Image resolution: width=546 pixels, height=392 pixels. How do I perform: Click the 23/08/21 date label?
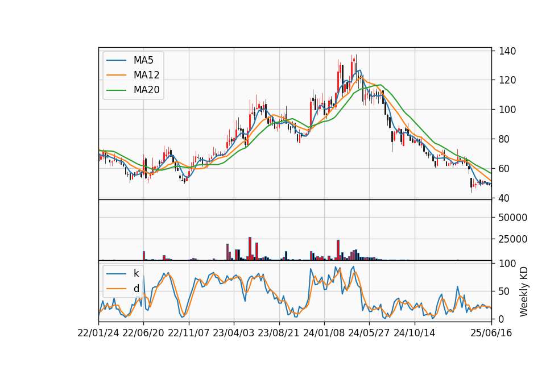point(279,333)
